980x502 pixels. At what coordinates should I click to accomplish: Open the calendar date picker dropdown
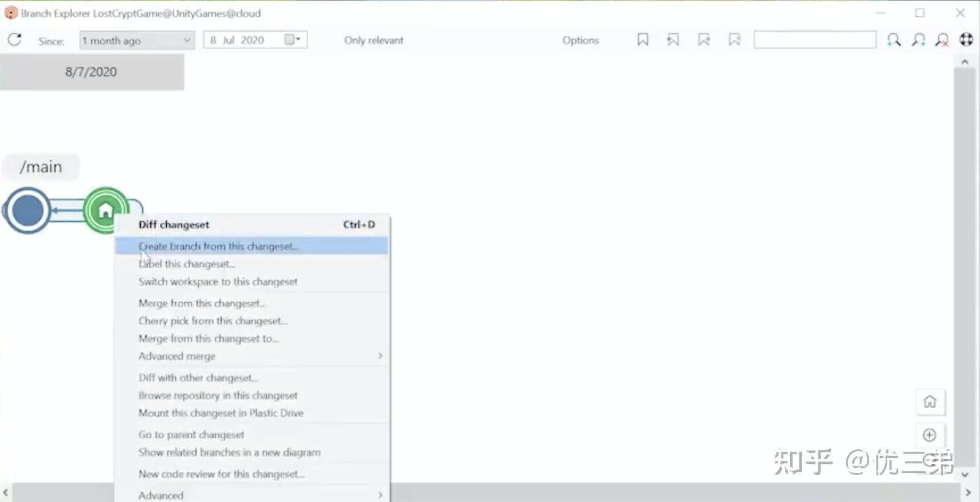(x=292, y=40)
